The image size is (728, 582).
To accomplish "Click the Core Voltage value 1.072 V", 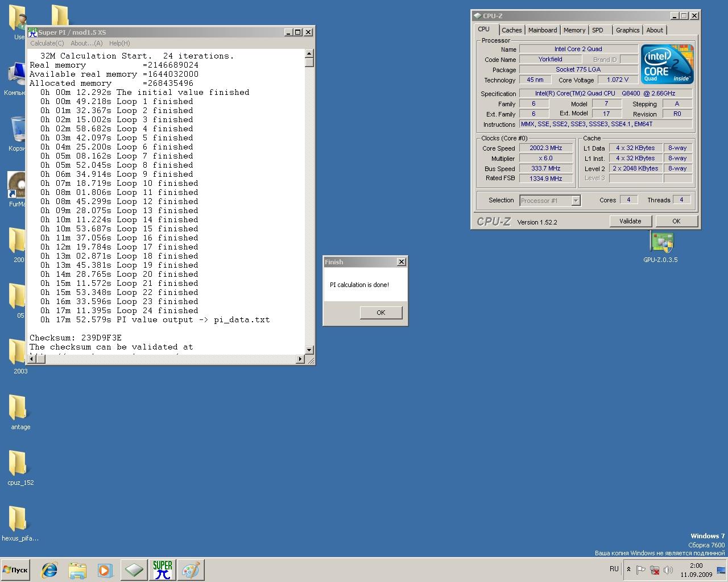I will point(618,80).
